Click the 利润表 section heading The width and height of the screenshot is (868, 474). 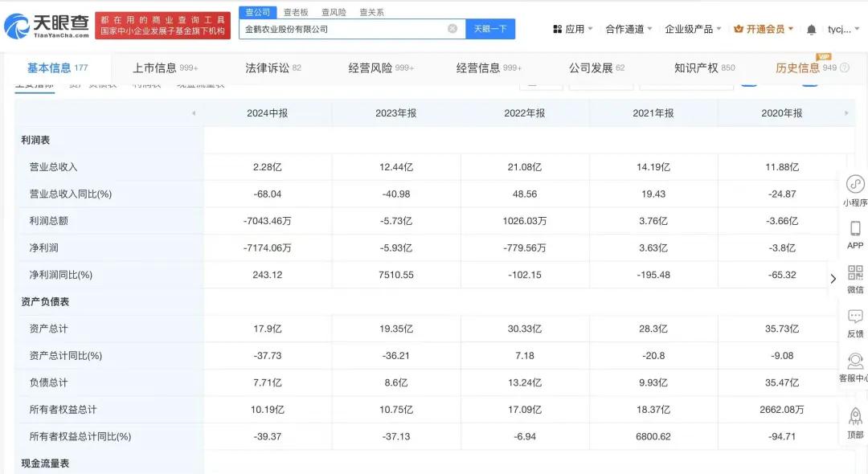coord(35,140)
